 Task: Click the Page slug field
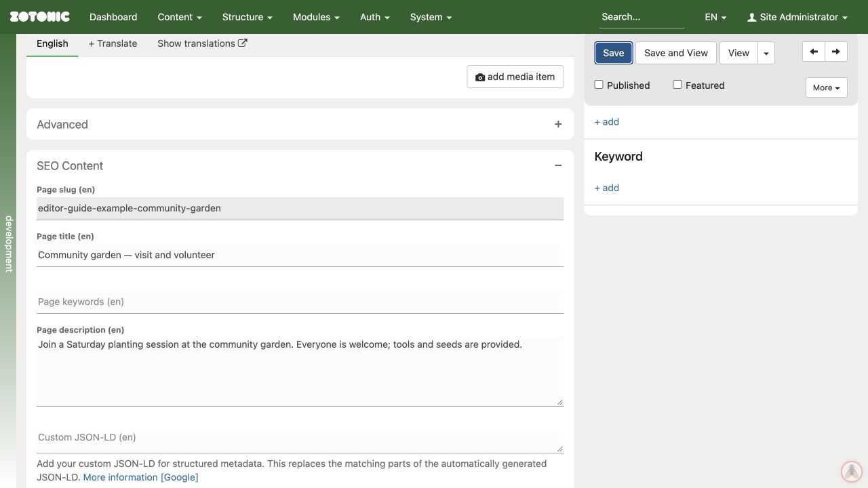coord(300,208)
